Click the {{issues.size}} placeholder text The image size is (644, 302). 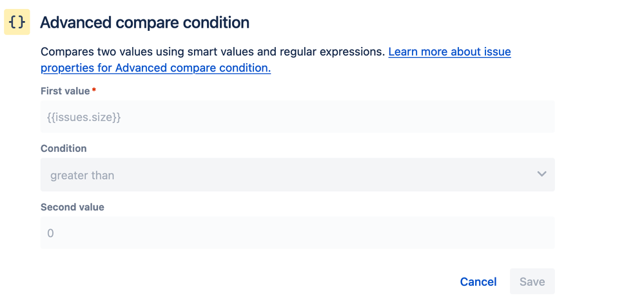(x=84, y=117)
